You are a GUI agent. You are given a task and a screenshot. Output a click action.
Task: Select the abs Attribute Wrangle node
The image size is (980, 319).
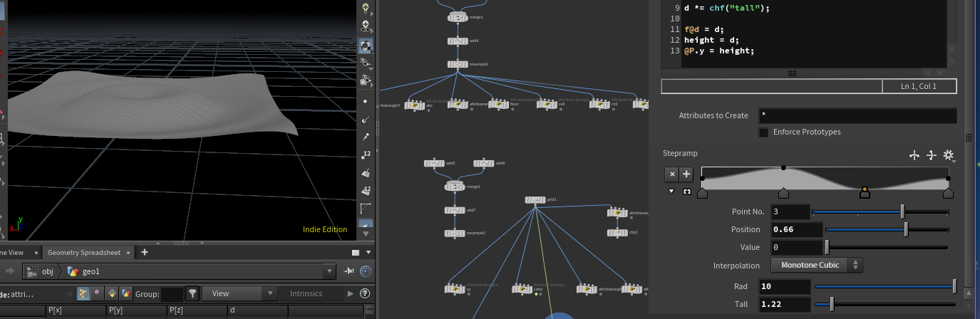(415, 105)
